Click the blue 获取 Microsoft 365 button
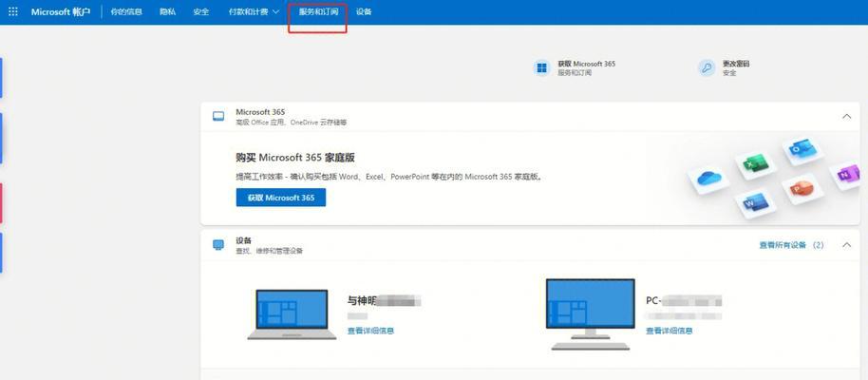 tap(281, 198)
